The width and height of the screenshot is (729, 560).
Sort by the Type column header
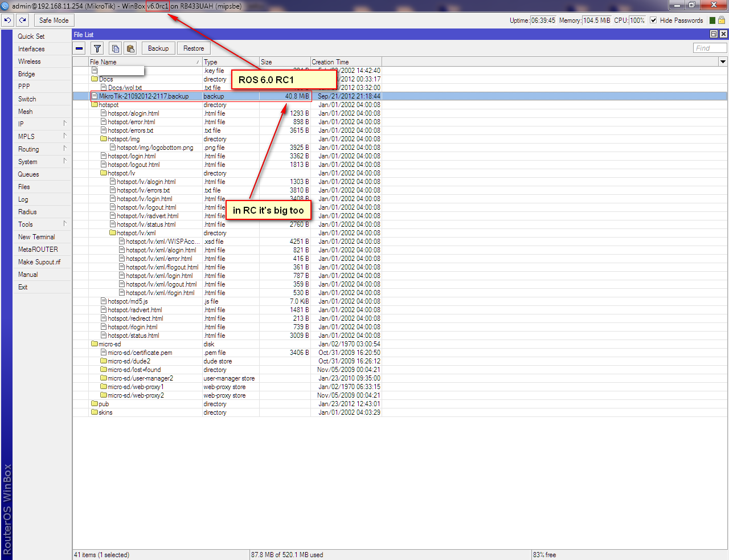click(231, 62)
